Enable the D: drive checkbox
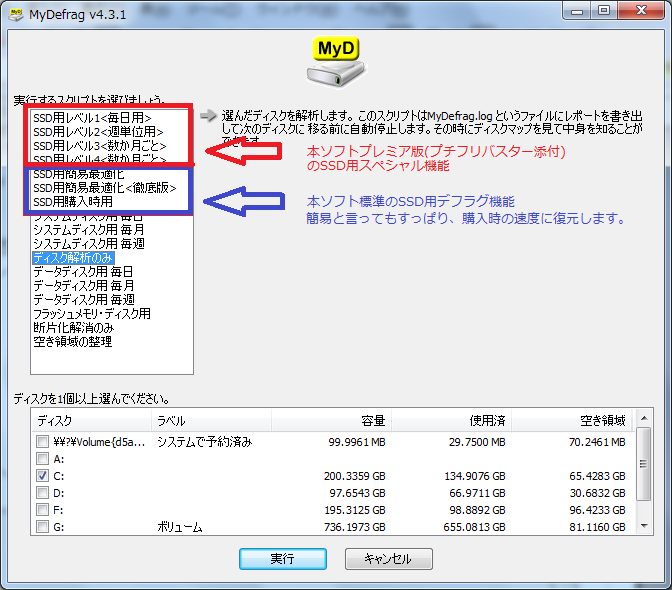Viewport: 672px width, 590px height. click(42, 493)
